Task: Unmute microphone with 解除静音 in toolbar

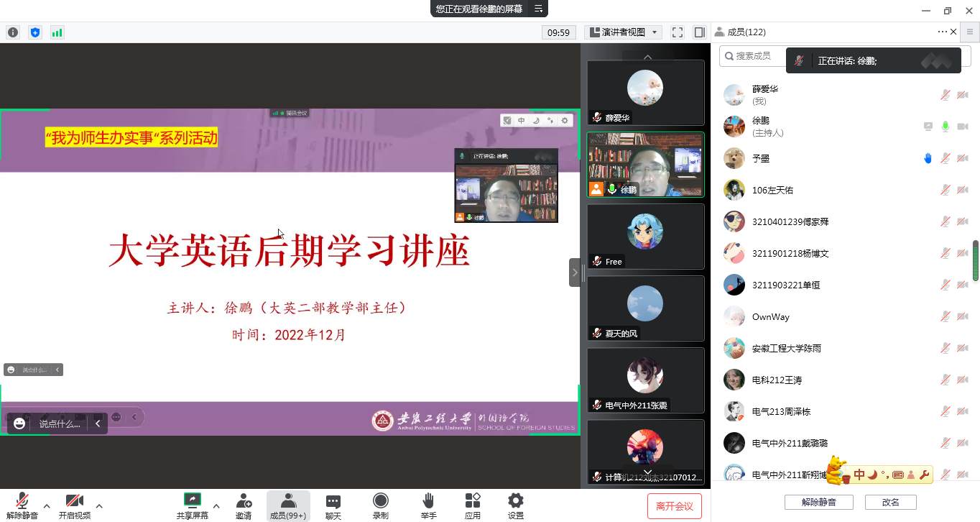Action: (22, 505)
